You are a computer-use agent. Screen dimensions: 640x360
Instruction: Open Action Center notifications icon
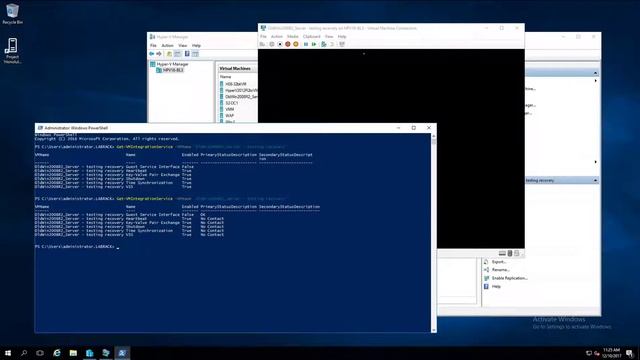click(630, 353)
